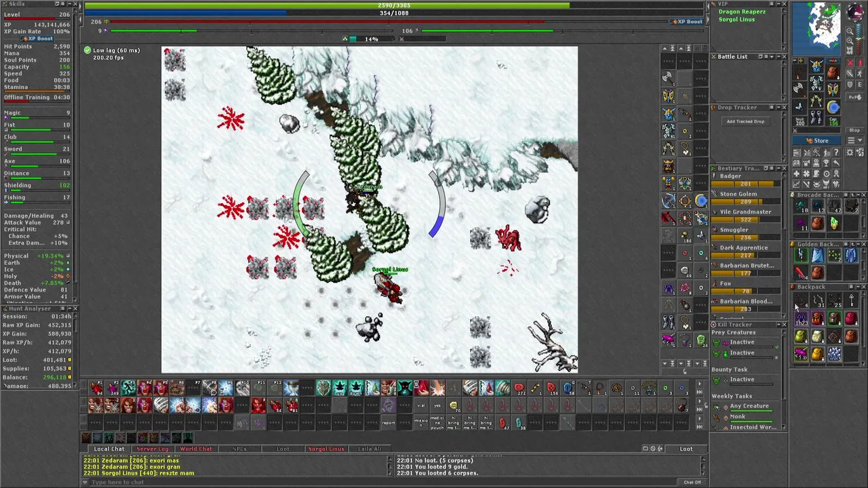Collapse the Drop Tracker panel

coord(778,107)
